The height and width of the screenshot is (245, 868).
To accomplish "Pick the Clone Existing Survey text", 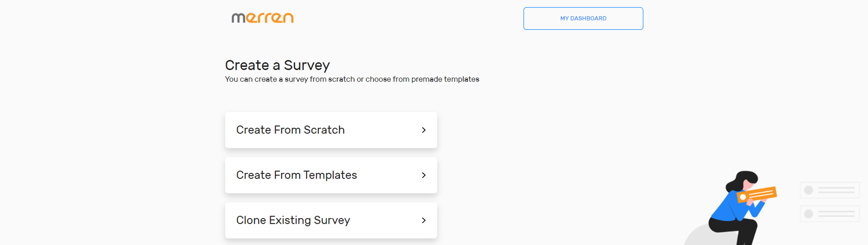I will click(293, 220).
